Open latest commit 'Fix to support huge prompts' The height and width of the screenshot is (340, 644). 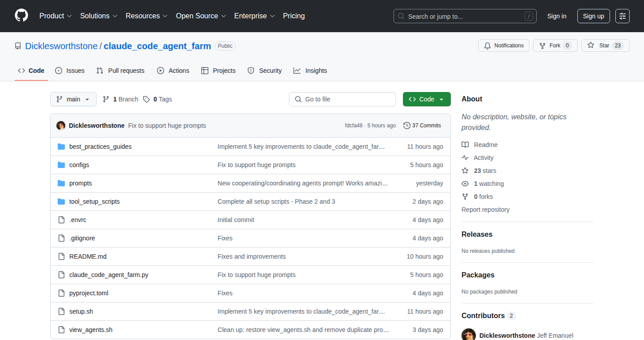click(x=167, y=126)
